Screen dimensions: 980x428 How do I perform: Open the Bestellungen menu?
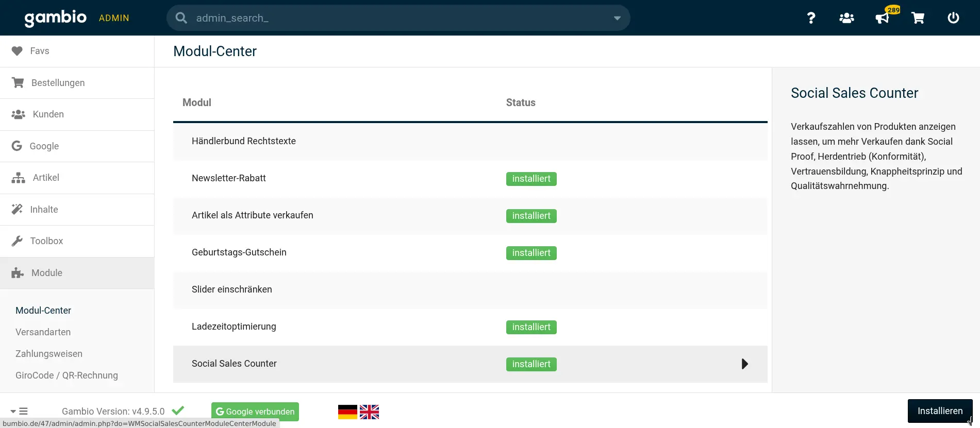click(77, 83)
